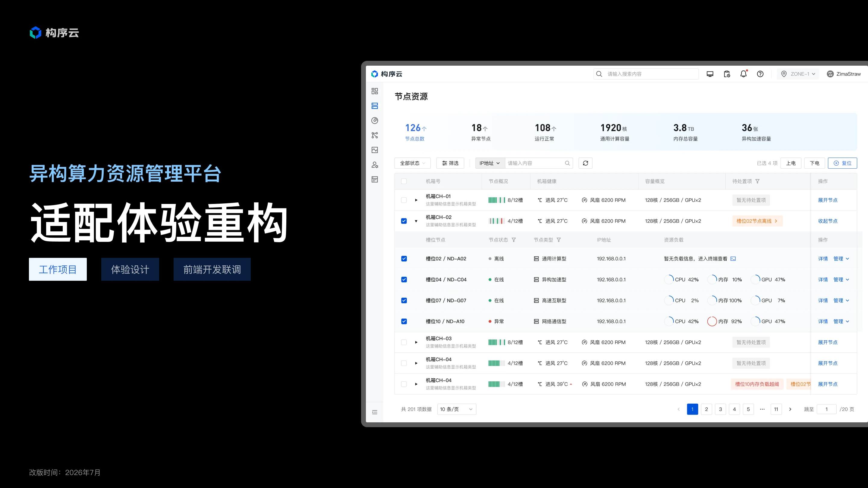Click the monitor screen icon in header
868x488 pixels.
pyautogui.click(x=710, y=74)
